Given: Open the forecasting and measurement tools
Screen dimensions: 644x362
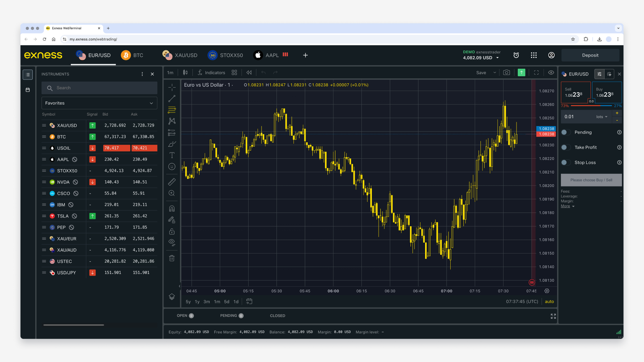Looking at the screenshot, I should pos(172,132).
